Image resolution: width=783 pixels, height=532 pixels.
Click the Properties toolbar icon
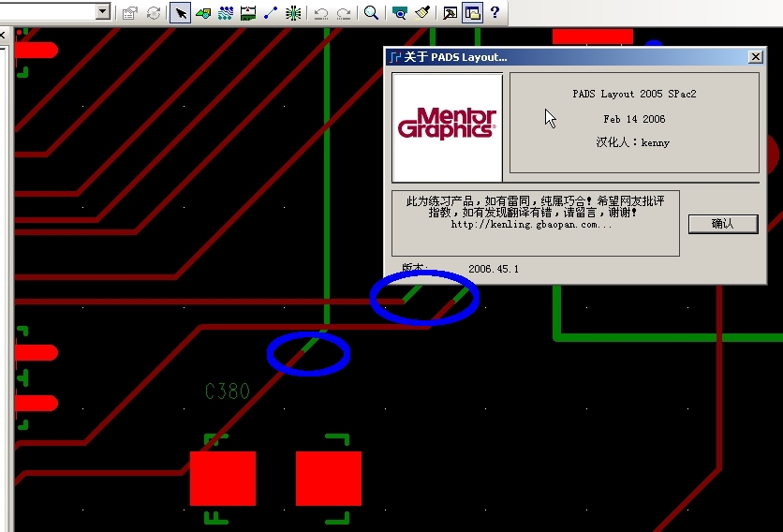click(130, 13)
